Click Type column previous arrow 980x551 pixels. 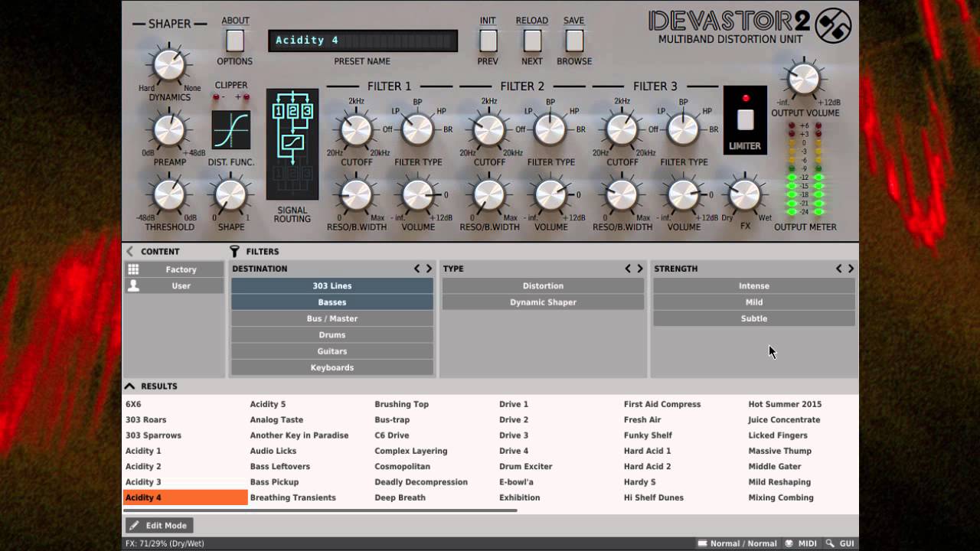[x=628, y=269]
